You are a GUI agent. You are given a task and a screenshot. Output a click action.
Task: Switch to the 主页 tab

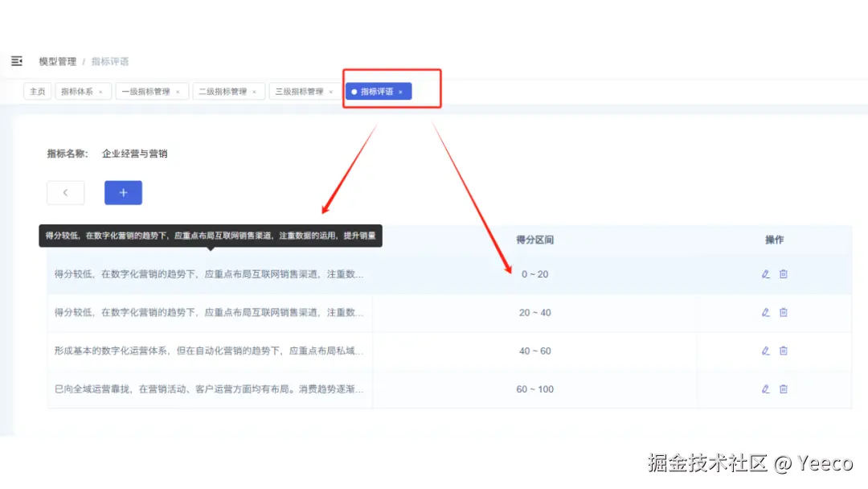[x=37, y=91]
